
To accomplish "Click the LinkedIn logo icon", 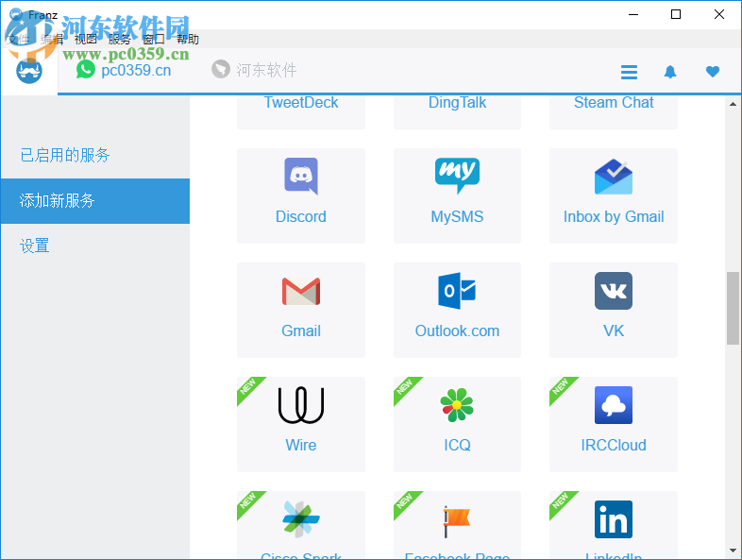I will click(x=614, y=519).
